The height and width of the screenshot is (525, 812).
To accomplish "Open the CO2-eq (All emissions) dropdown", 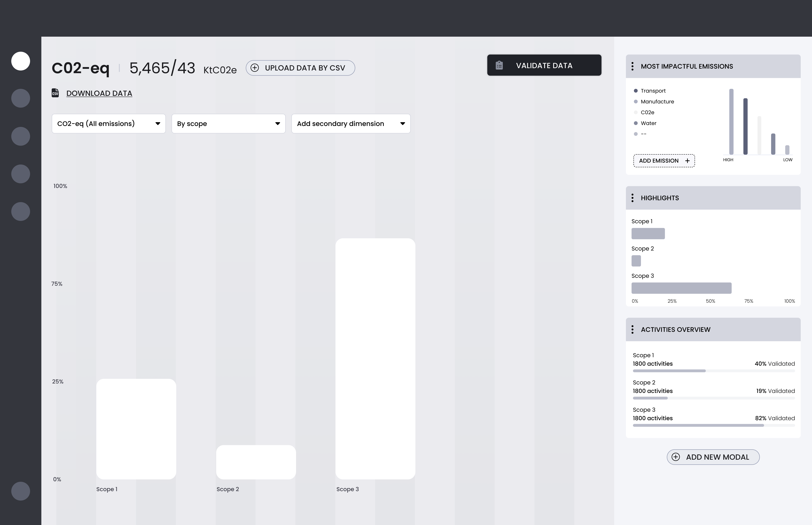I will (x=109, y=124).
